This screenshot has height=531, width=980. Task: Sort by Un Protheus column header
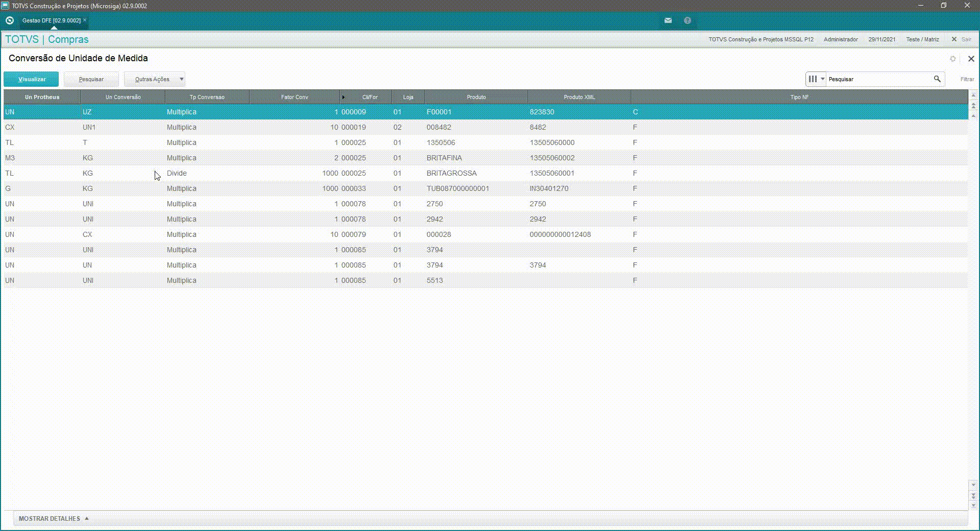42,97
